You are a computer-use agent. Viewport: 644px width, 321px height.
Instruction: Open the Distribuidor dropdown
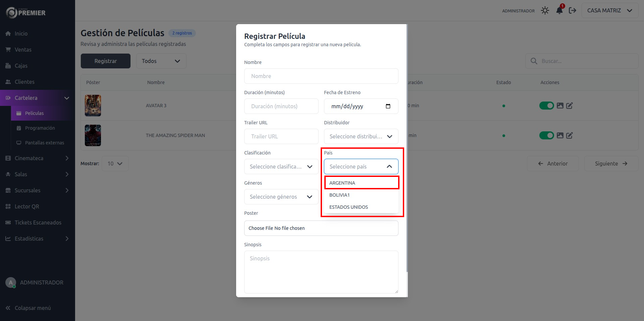tap(361, 136)
